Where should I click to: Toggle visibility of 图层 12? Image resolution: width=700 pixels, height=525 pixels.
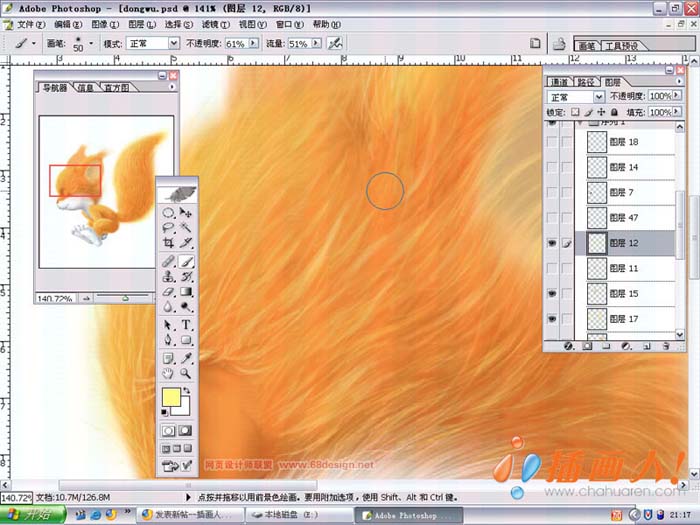pyautogui.click(x=552, y=243)
